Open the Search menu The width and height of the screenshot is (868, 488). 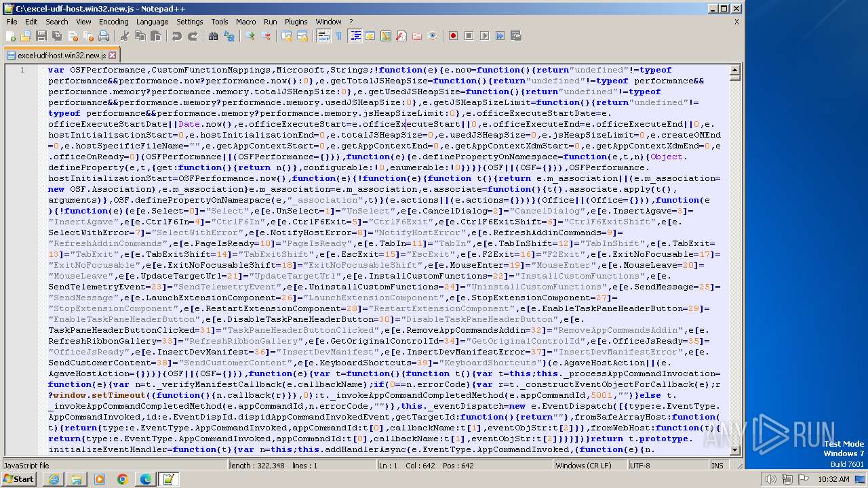57,22
